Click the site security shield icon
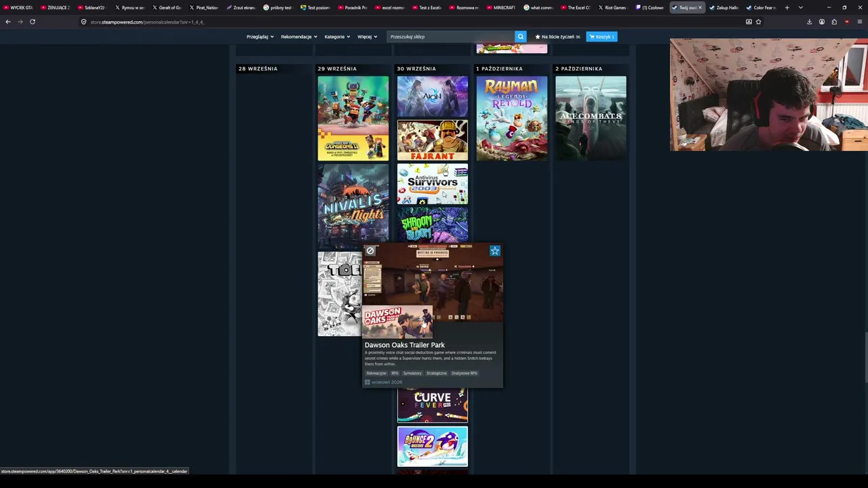 tap(83, 22)
